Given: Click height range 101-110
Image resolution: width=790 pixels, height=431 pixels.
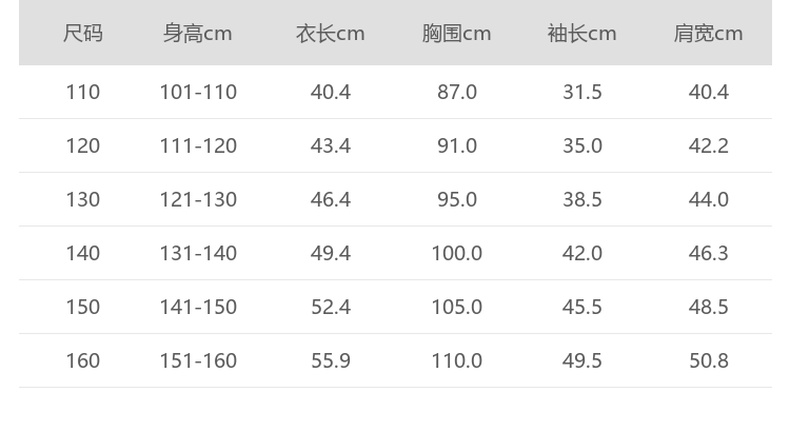Looking at the screenshot, I should 198,92.
